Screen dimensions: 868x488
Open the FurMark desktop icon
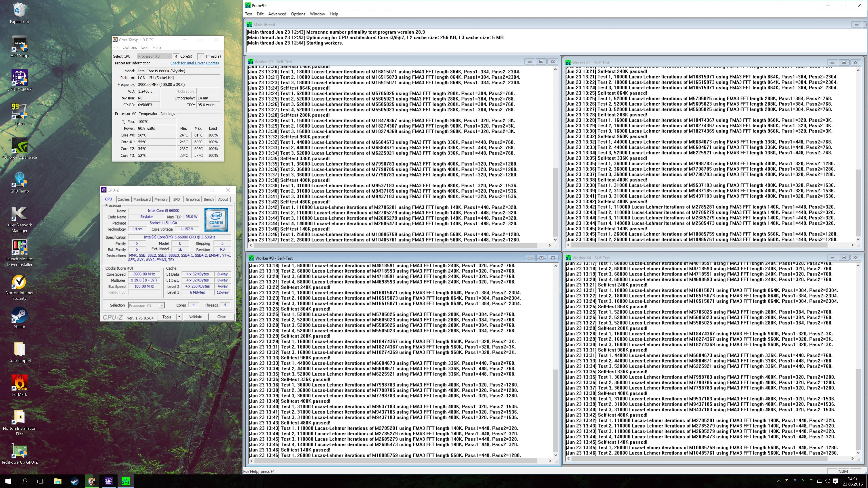(19, 383)
